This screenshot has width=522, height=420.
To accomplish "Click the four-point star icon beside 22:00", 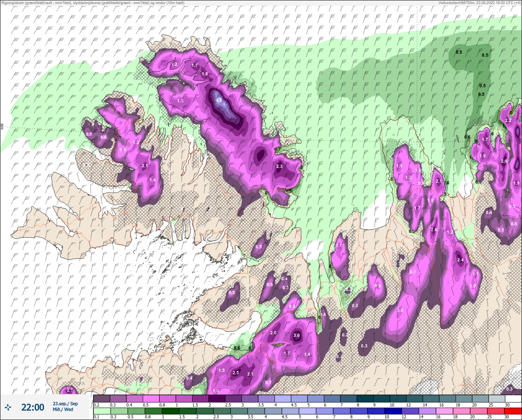I will [8, 407].
